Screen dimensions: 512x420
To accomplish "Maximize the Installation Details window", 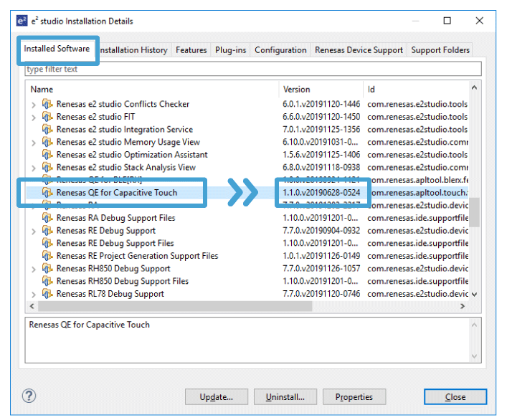I will pyautogui.click(x=447, y=21).
